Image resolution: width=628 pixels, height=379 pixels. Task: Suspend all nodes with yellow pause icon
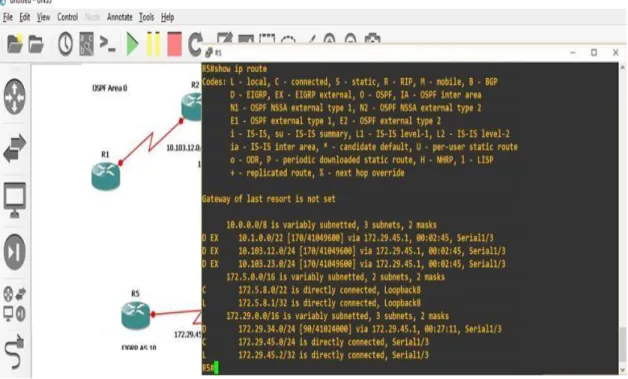point(153,44)
